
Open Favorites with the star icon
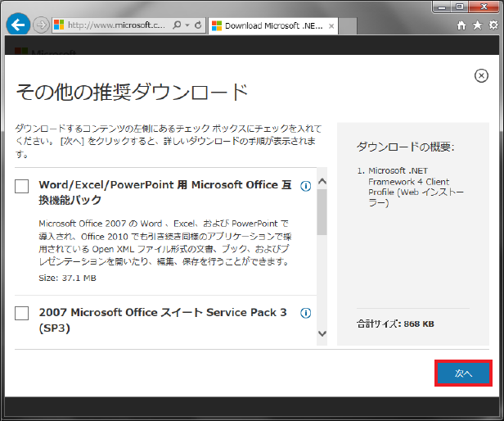(x=477, y=25)
